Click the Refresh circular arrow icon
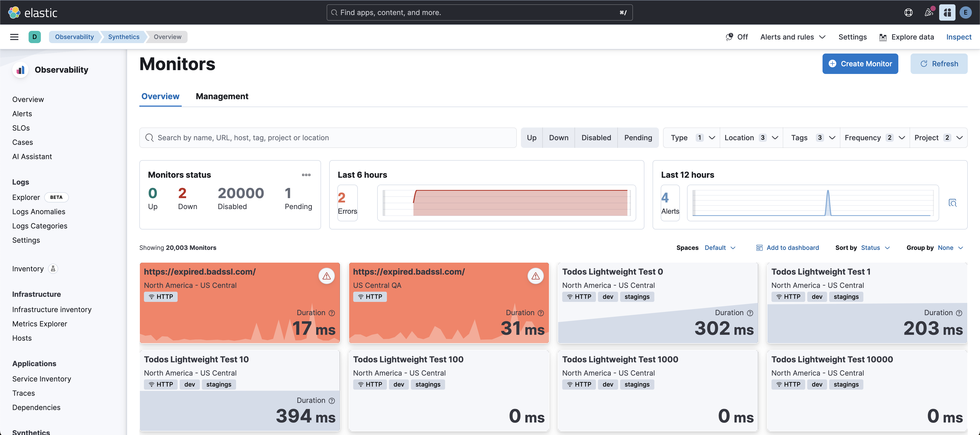This screenshot has width=980, height=435. coord(924,64)
